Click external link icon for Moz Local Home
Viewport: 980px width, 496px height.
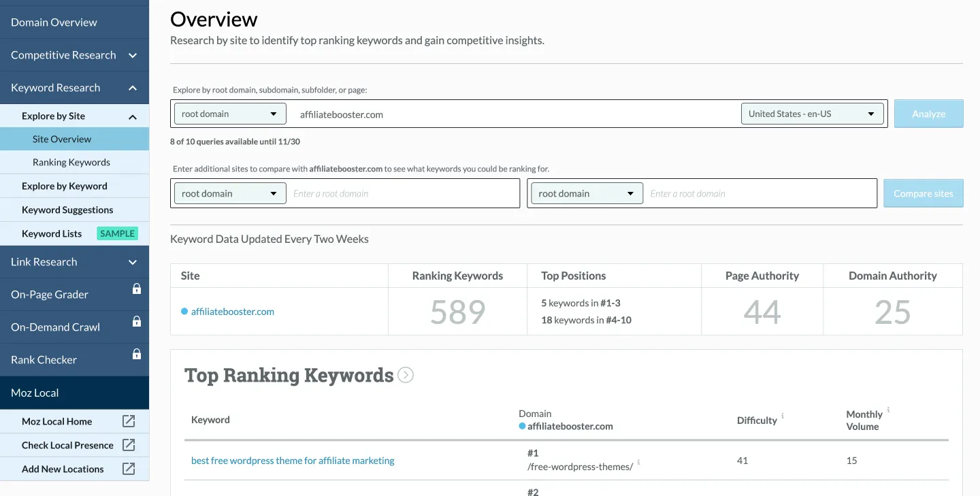pyautogui.click(x=129, y=421)
